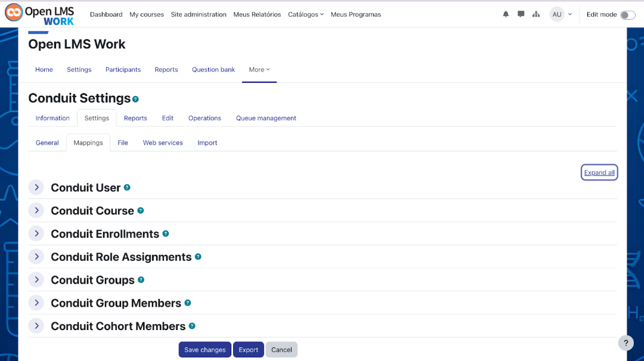Open the course Reports navigation tab

click(166, 70)
